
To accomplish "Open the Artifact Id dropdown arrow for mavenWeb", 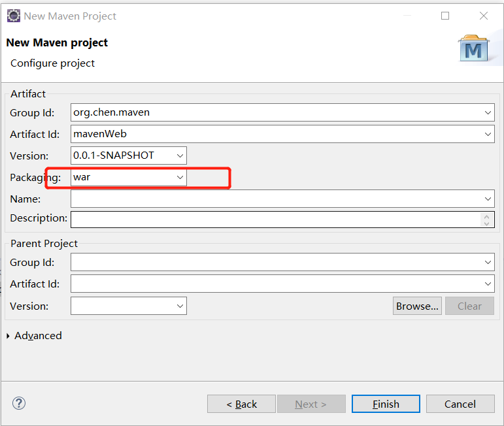I will click(488, 134).
